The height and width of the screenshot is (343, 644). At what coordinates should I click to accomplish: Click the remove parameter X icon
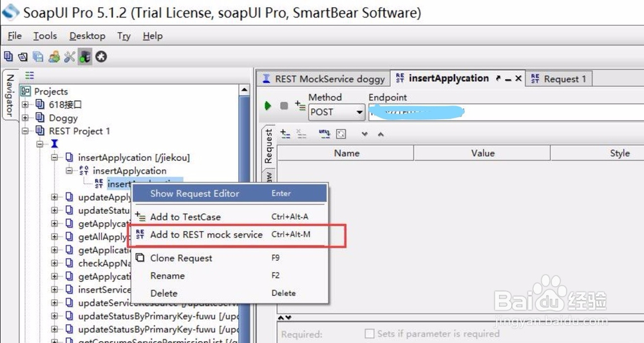coord(301,134)
